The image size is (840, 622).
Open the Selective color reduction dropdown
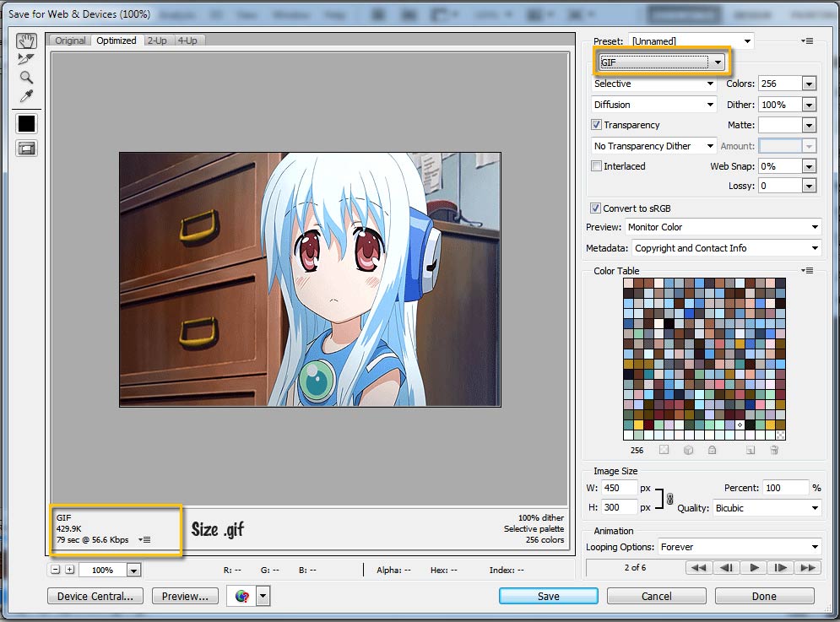click(x=653, y=84)
